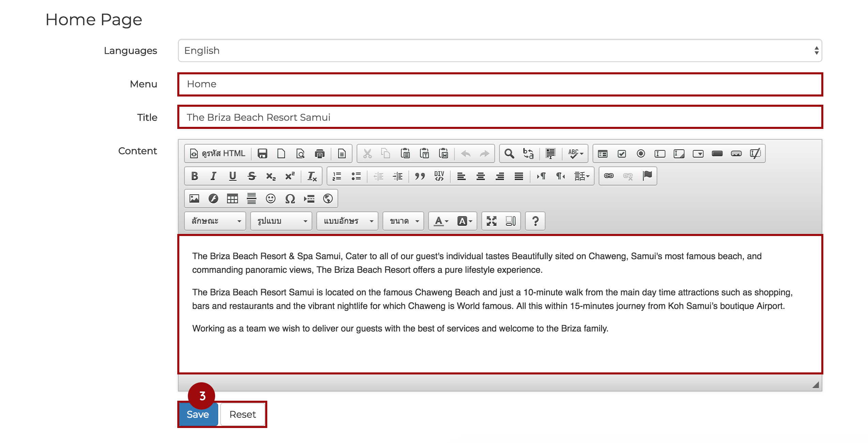868x443 pixels.
Task: Align text left
Action: coord(461,176)
